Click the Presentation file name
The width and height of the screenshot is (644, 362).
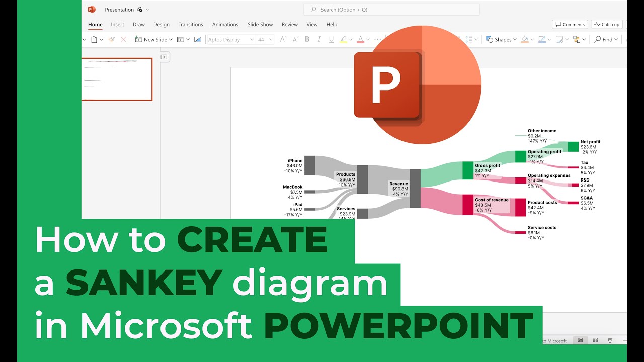coord(119,9)
